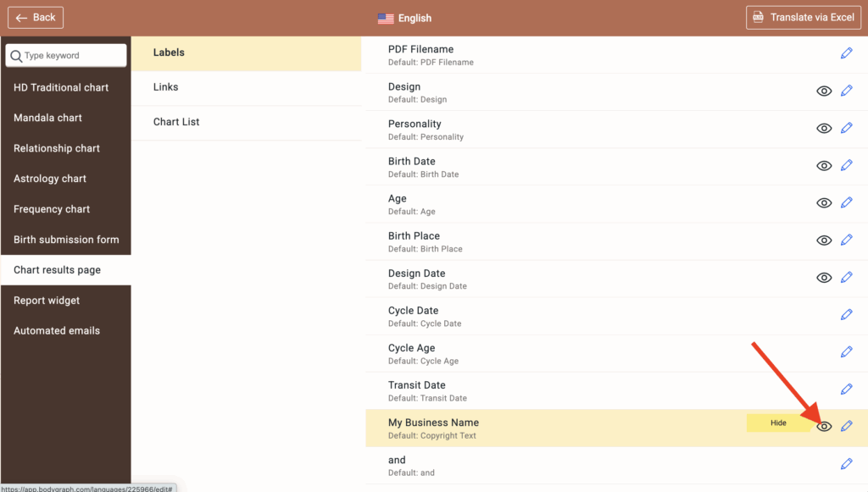The width and height of the screenshot is (868, 492).
Task: Click the Back button
Action: [x=36, y=18]
